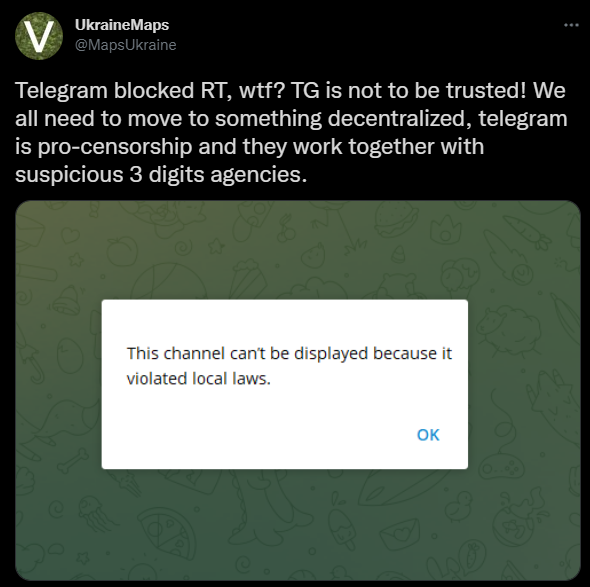Click the crown doodle near the image top
The image size is (590, 587).
pyautogui.click(x=446, y=230)
